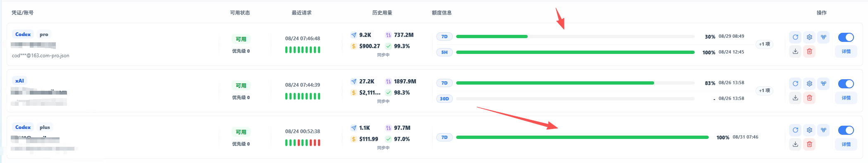The image size is (868, 163).
Task: Delete the xAI account
Action: (809, 98)
